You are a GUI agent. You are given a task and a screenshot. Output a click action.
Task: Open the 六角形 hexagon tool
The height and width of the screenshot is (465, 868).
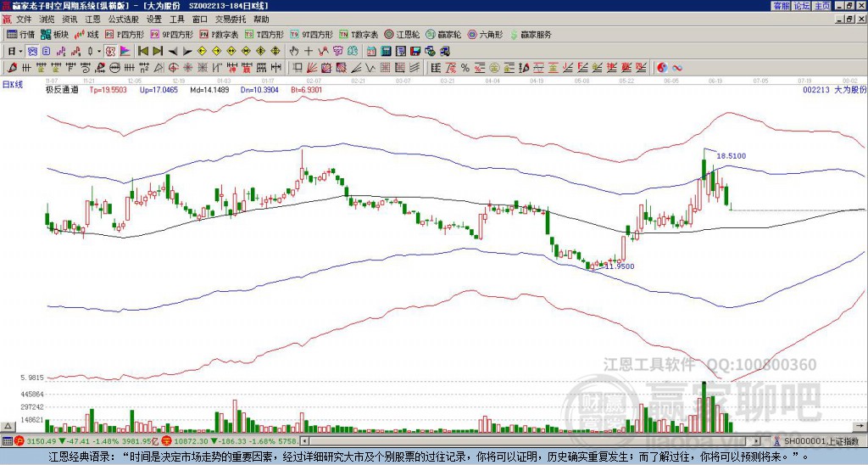coord(486,34)
